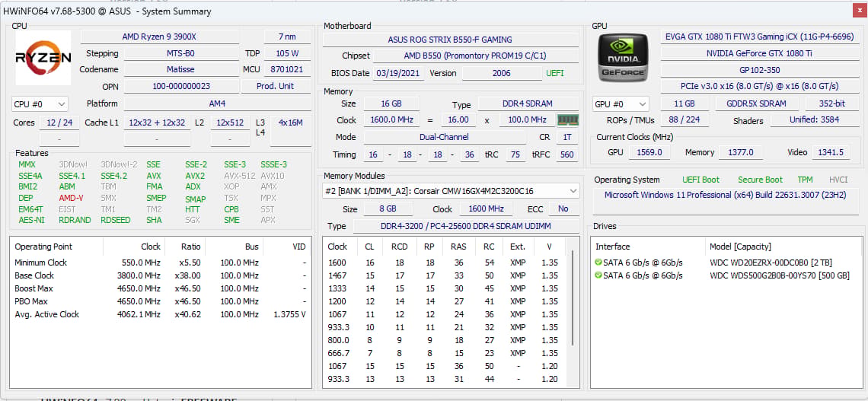
Task: Click the AM4 platform field
Action: pos(217,104)
